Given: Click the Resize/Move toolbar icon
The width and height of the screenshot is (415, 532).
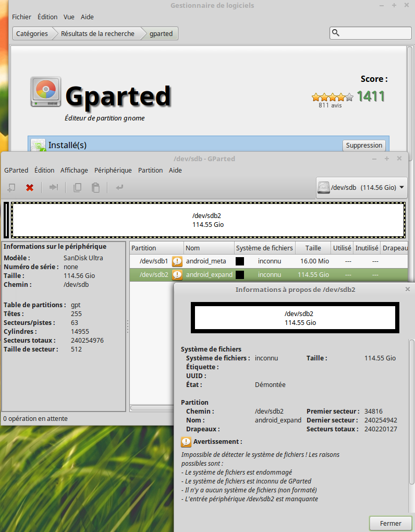Looking at the screenshot, I should click(x=54, y=187).
